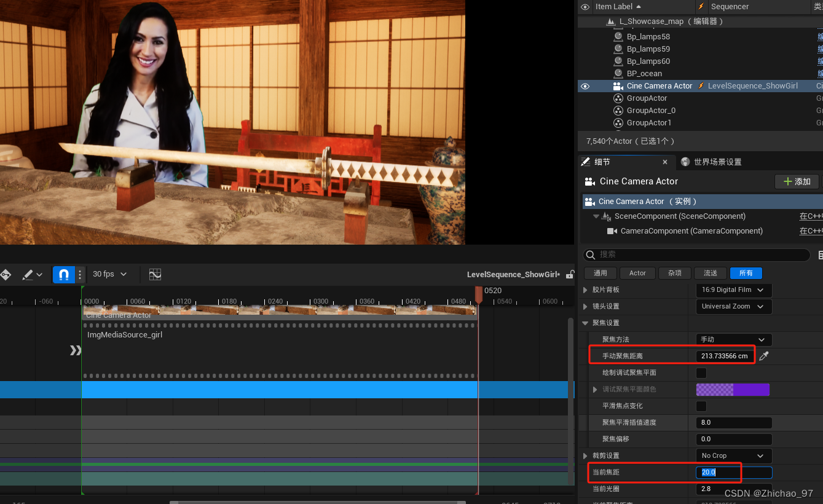Click the BP_ocean actor icon
Viewport: 823px width, 504px height.
pyautogui.click(x=618, y=74)
